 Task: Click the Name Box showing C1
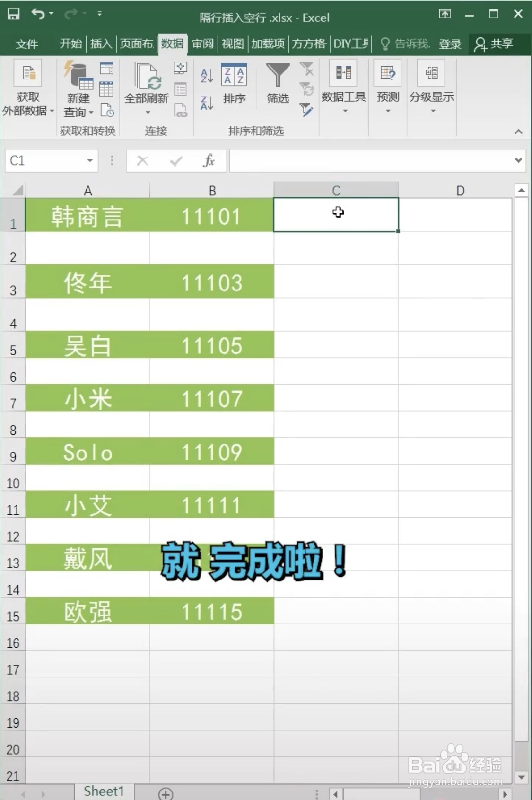point(45,161)
